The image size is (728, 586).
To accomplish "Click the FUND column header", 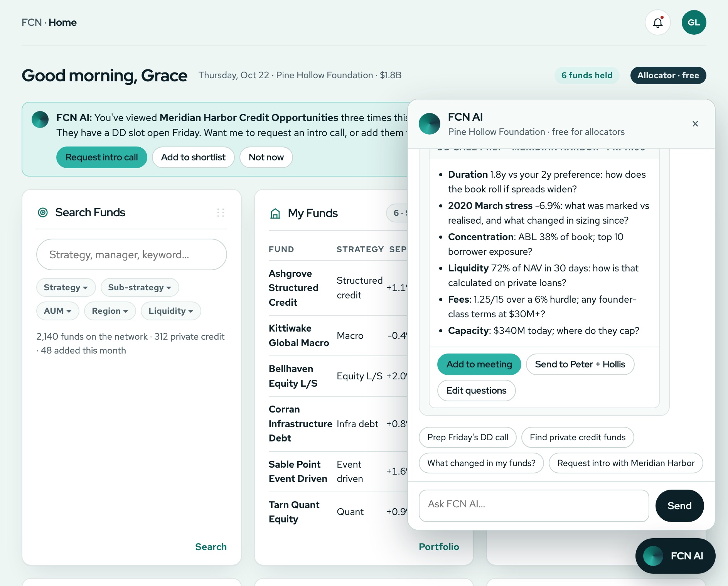I will pyautogui.click(x=281, y=249).
